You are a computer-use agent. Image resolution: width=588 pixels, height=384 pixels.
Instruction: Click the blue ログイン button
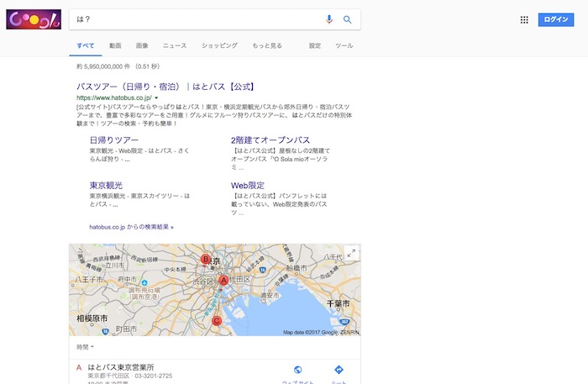(x=555, y=19)
